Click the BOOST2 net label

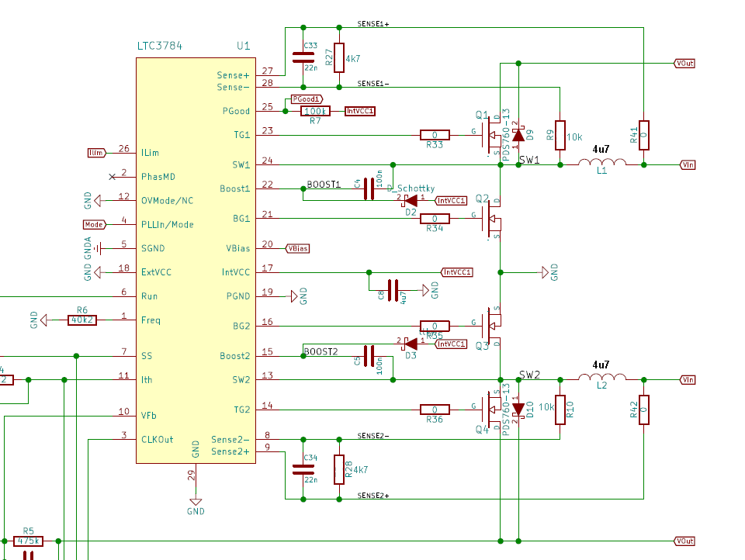tap(321, 351)
